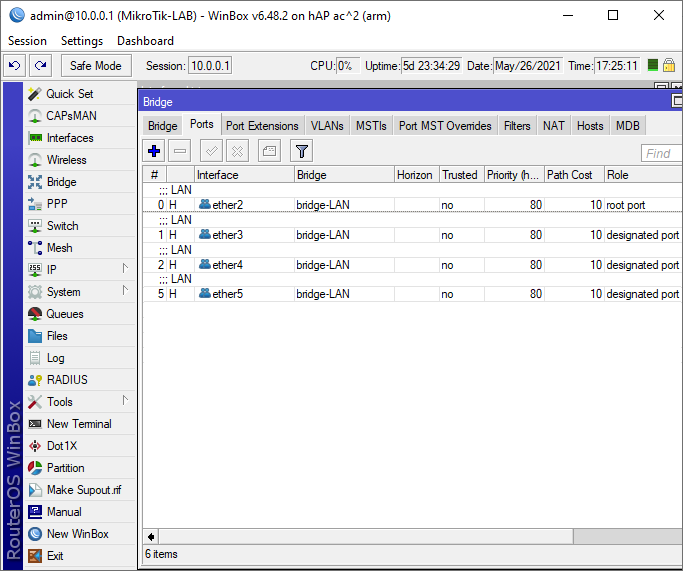Switch to the Hosts tab
The image size is (683, 571).
(x=590, y=126)
